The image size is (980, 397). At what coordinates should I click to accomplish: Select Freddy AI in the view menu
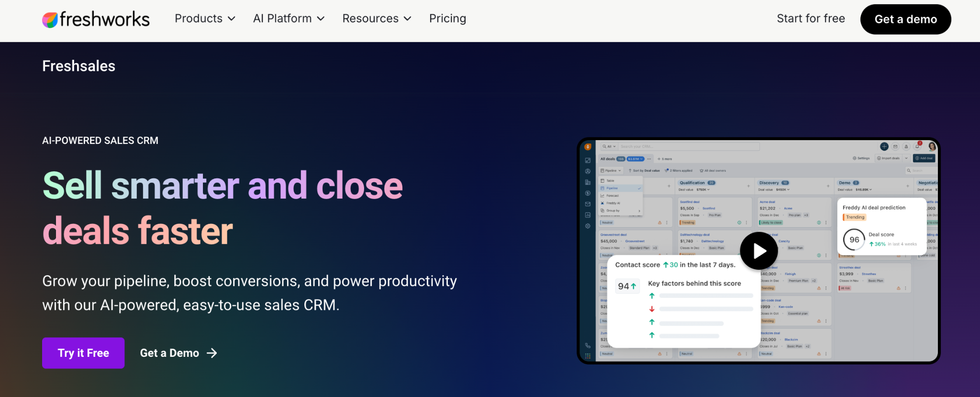pos(620,203)
